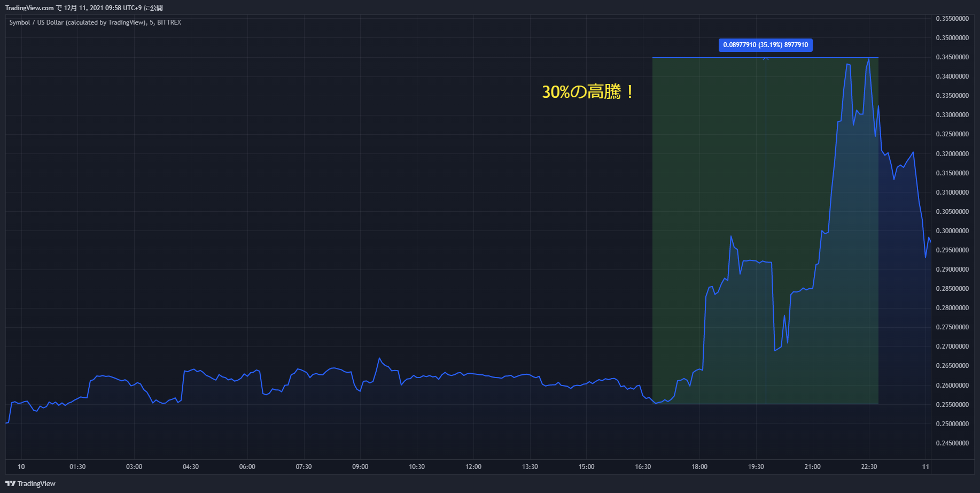Click time label 15:00 on time axis
The width and height of the screenshot is (980, 493).
(x=587, y=467)
